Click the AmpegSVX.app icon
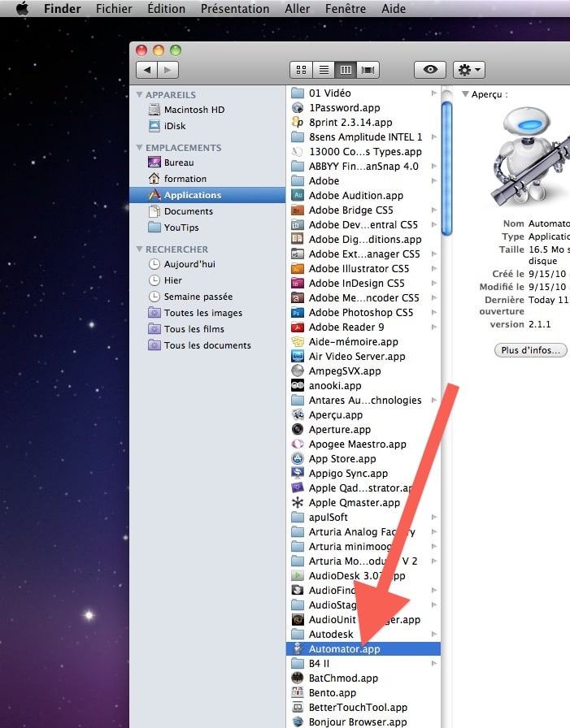The image size is (570, 728). tap(298, 371)
